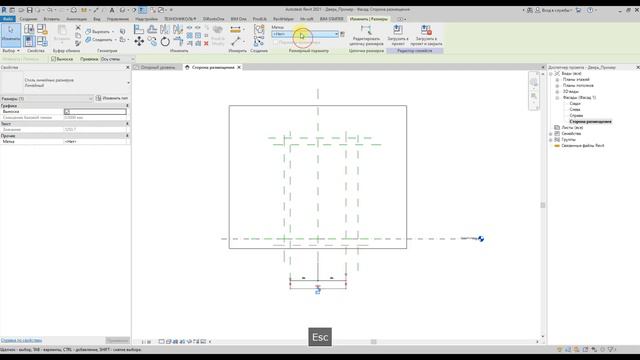Expand the Планы этажей tree node
The image size is (640, 360).
[x=557, y=80]
